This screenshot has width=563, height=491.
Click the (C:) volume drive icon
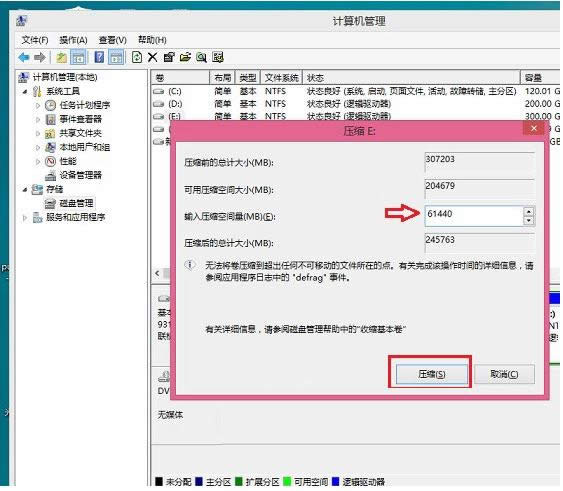pyautogui.click(x=158, y=92)
